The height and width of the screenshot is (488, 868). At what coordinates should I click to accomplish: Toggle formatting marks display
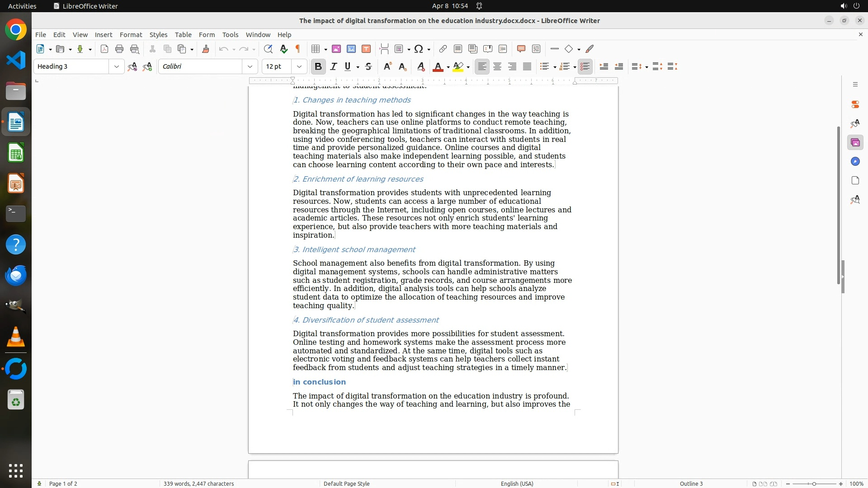[298, 49]
